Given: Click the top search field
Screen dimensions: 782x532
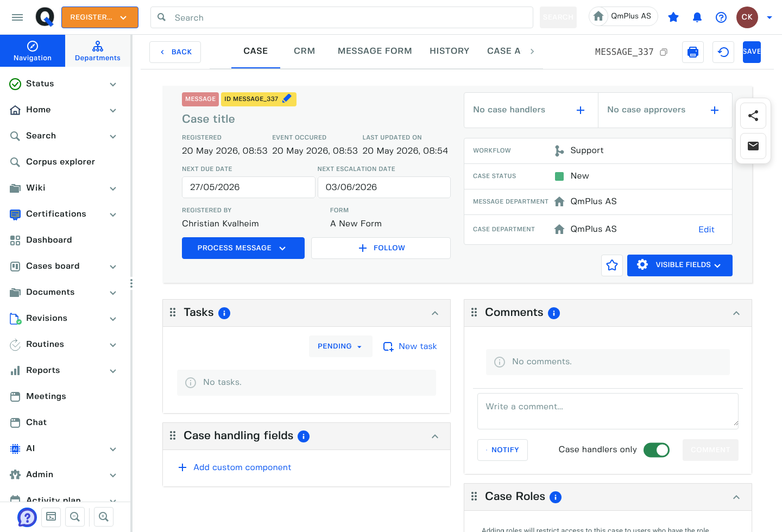Looking at the screenshot, I should (x=342, y=17).
